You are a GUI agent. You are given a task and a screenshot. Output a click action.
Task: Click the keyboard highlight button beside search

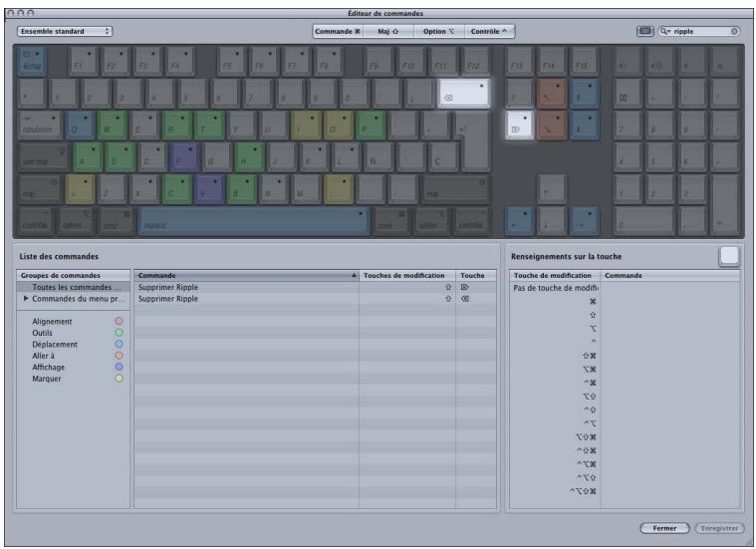pyautogui.click(x=645, y=31)
